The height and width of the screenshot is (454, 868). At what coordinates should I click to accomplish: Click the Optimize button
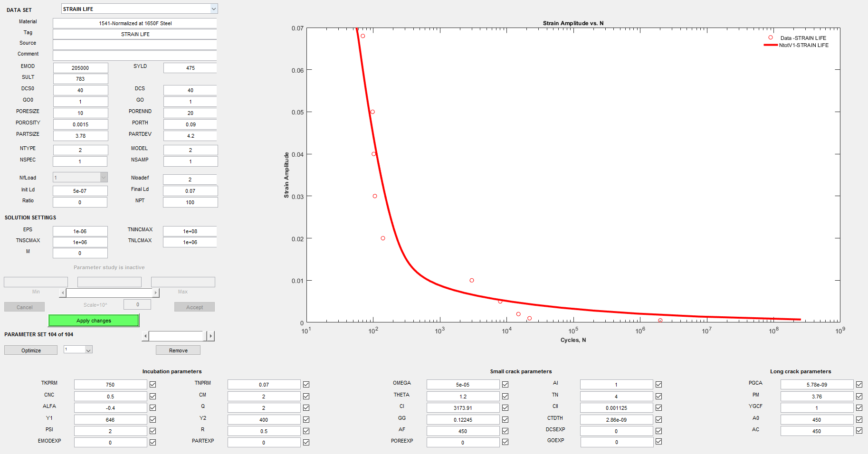pos(31,350)
